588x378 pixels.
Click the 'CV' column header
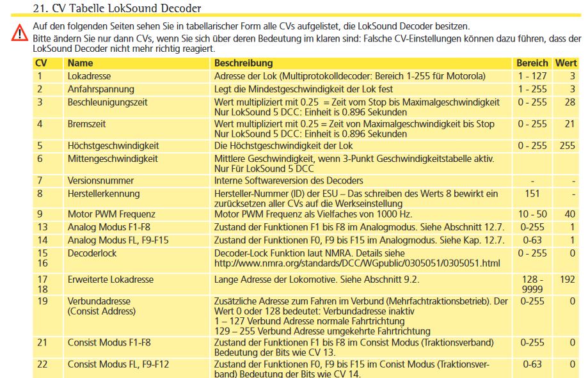[40, 63]
